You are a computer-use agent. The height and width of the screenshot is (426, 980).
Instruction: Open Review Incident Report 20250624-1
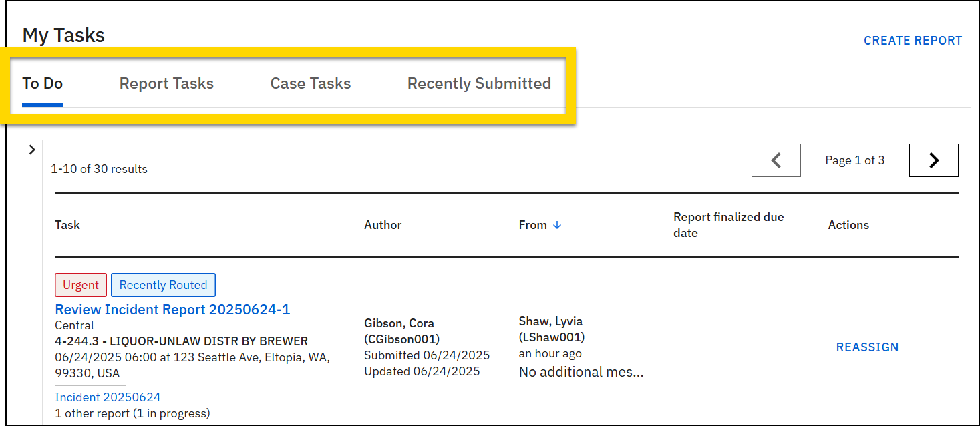(172, 310)
